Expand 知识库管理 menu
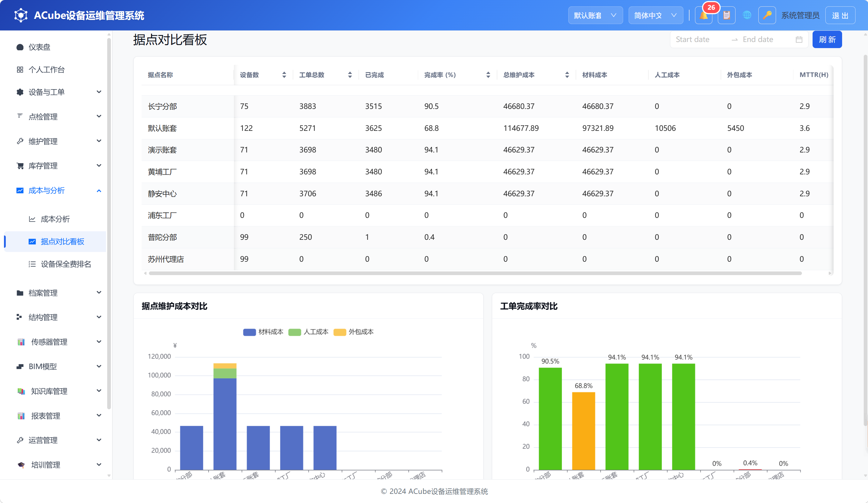 [55, 391]
